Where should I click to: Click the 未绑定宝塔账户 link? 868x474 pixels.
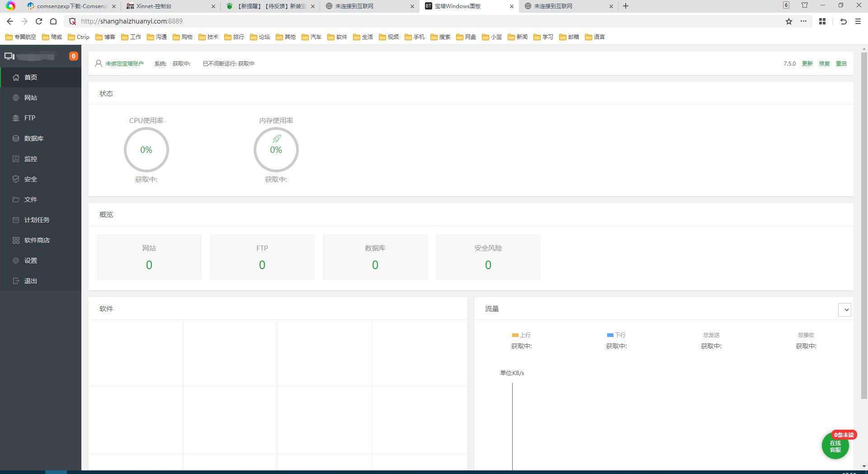coord(124,64)
